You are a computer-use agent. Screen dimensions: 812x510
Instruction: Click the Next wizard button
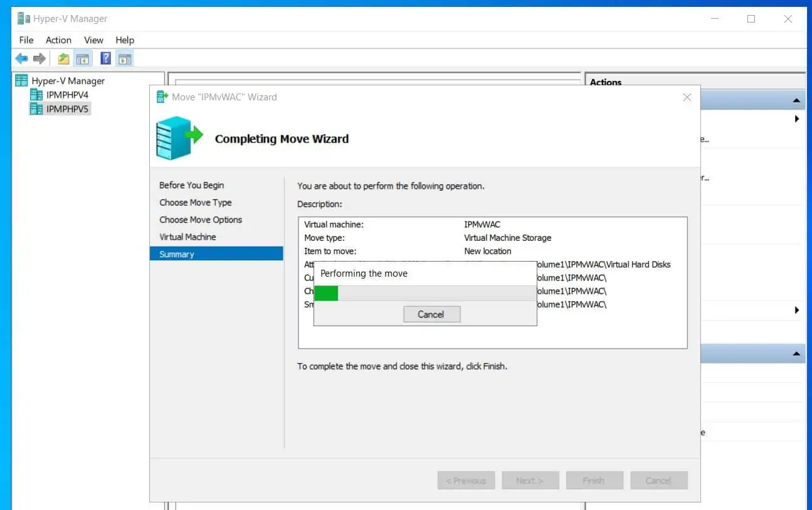530,481
